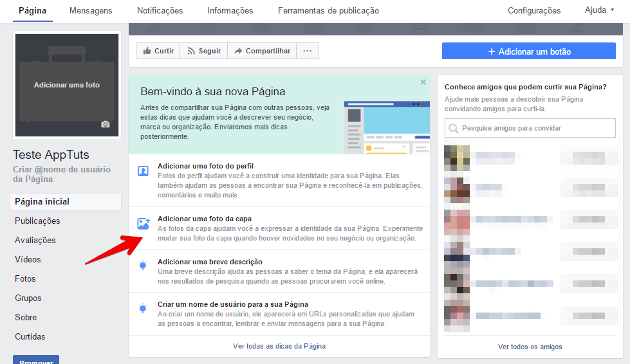Screen dimensions: 630x364
Task: Focus Pesquise amigos para convidar field
Action: 530,128
